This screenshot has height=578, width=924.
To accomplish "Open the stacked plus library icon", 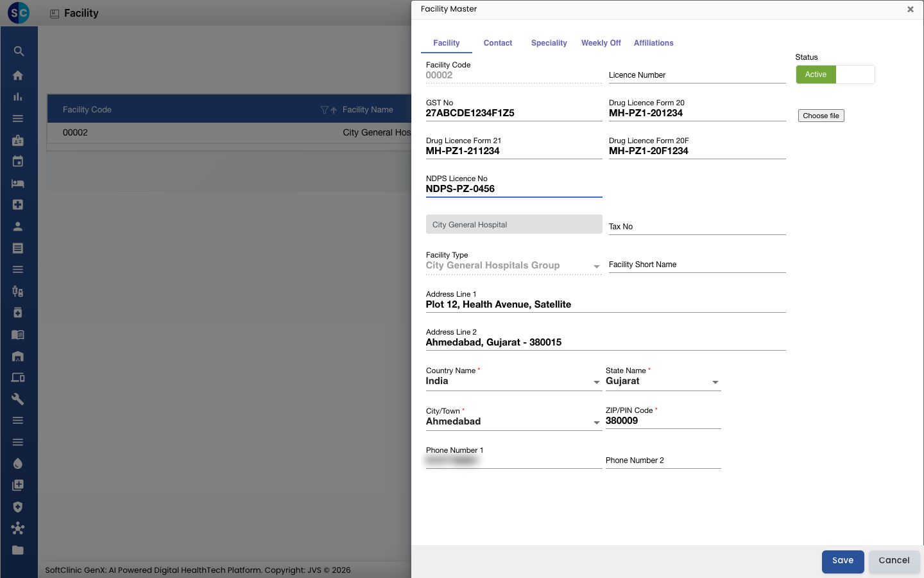I will (x=18, y=485).
